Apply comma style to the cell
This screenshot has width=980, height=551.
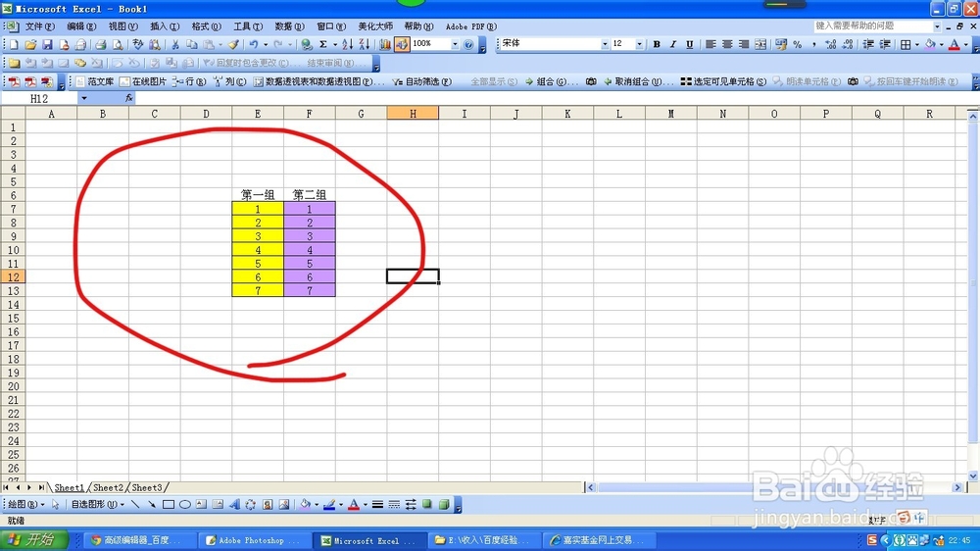point(813,44)
